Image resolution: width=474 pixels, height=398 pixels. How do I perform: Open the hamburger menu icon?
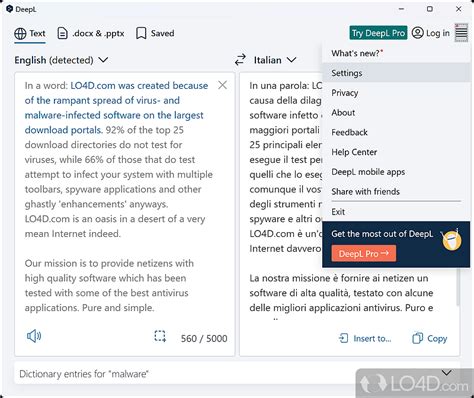tap(461, 33)
